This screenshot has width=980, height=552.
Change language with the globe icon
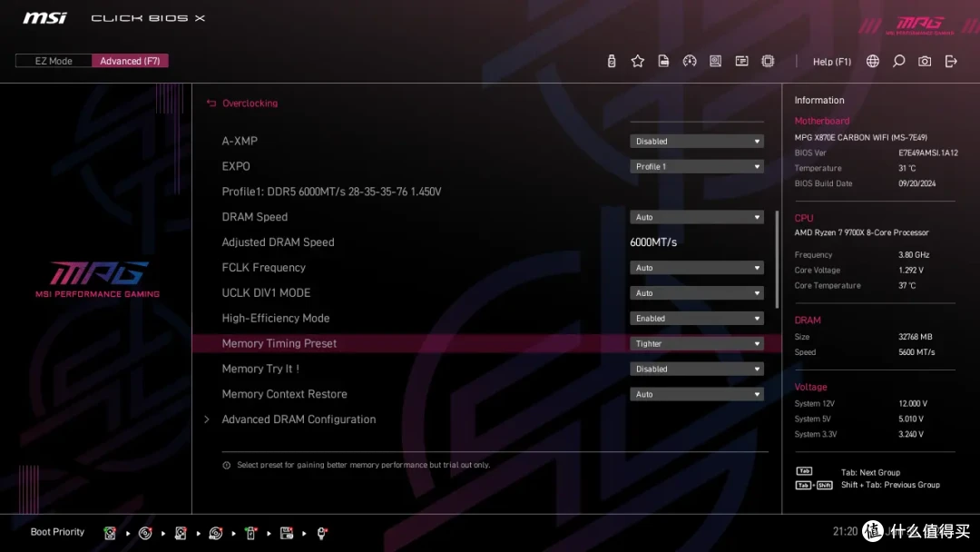pyautogui.click(x=873, y=61)
